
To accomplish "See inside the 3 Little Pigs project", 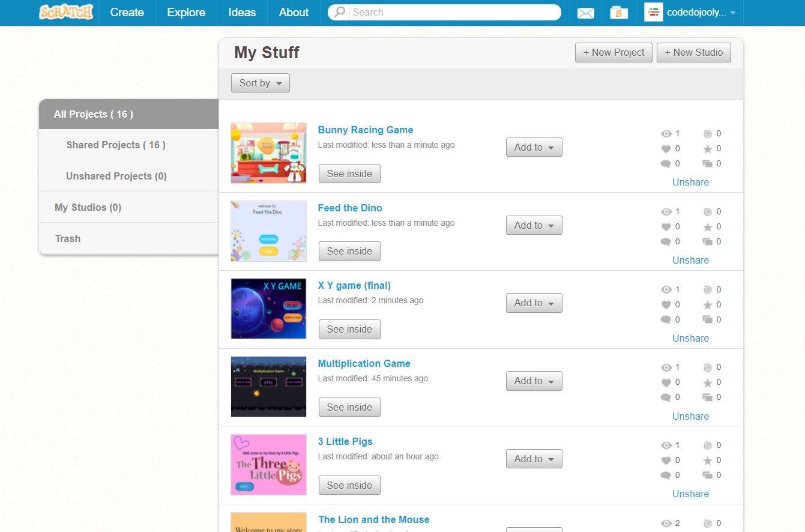I will pos(349,485).
